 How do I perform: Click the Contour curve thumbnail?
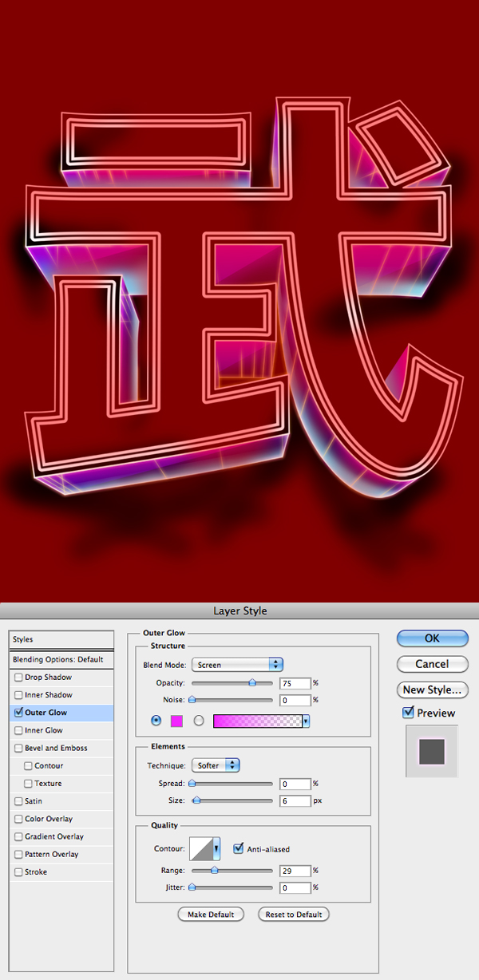coord(200,848)
